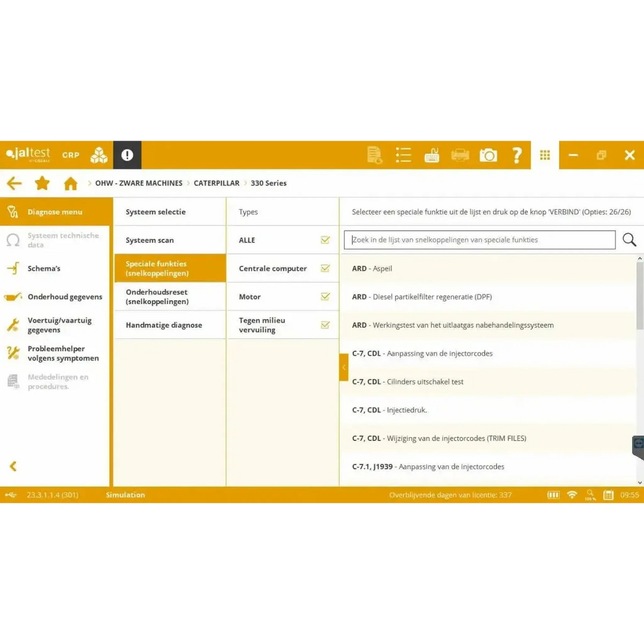Viewport: 644px width, 644px height.
Task: Click OHW - ZWARE MACHINES breadcrumb
Action: click(138, 183)
